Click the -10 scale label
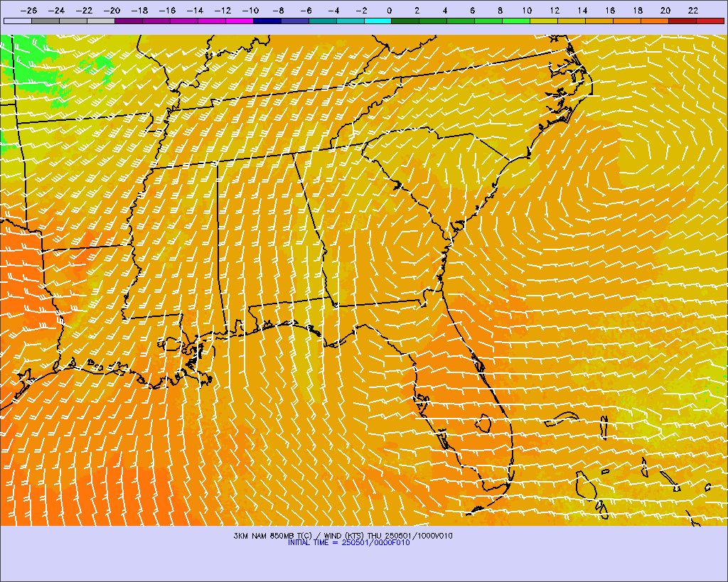Viewport: 728px width, 582px height. click(250, 10)
